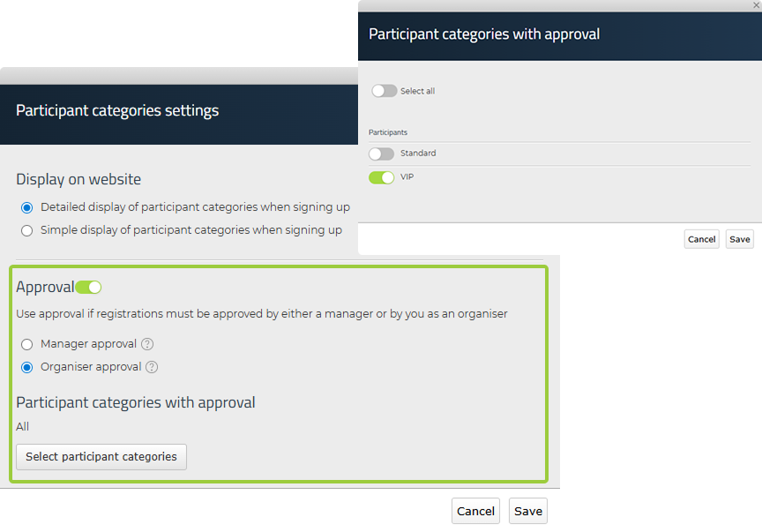Enable the Select all toggle
Image resolution: width=762 pixels, height=532 pixels.
(x=384, y=91)
